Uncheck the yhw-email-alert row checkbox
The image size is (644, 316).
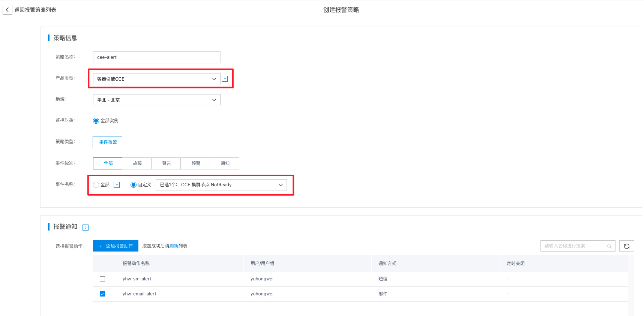click(x=102, y=294)
